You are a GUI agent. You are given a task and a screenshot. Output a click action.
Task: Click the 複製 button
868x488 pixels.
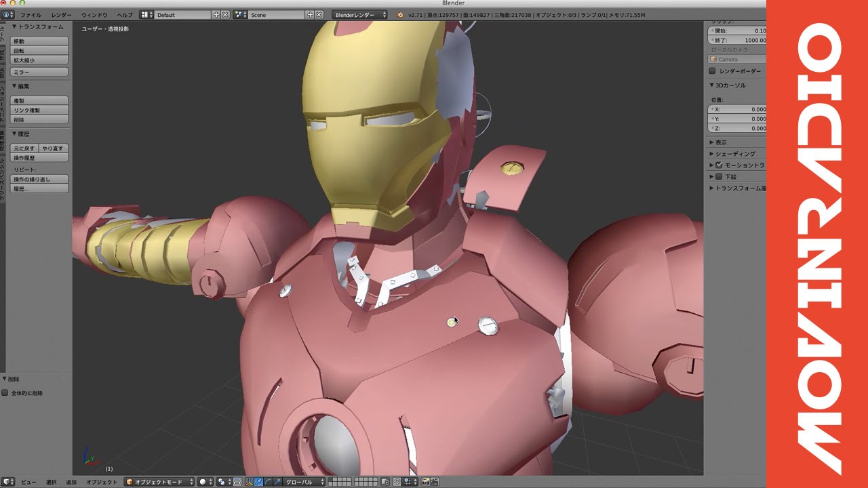39,100
